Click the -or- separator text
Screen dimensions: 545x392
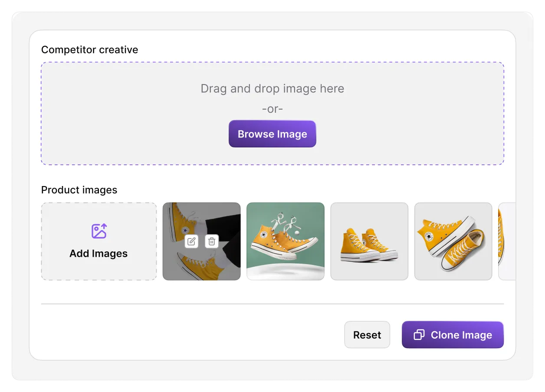272,109
